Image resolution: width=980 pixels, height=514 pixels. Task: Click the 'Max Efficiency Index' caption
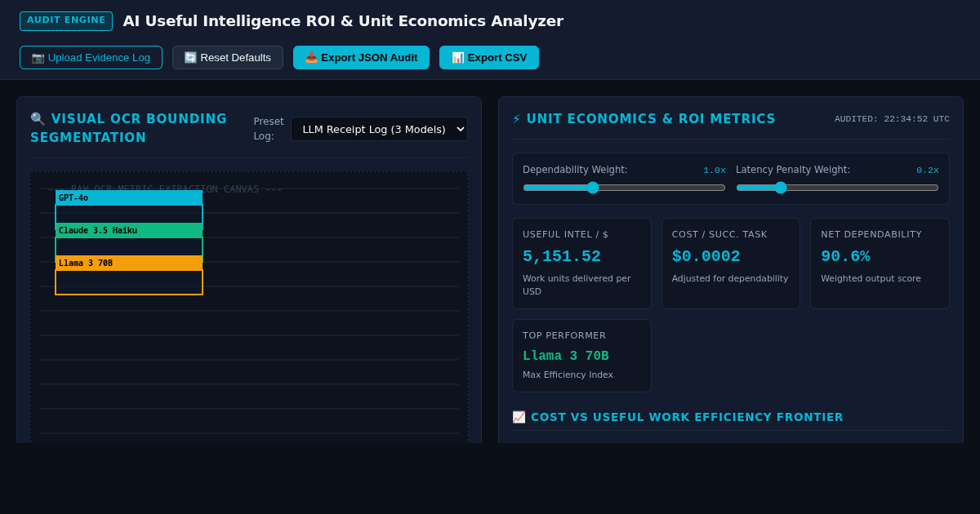click(x=568, y=374)
